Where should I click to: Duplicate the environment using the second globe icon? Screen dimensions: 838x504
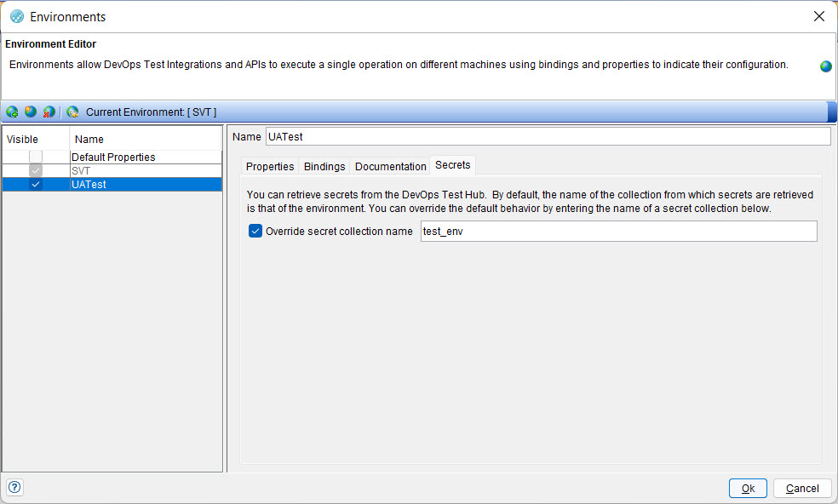pos(31,112)
